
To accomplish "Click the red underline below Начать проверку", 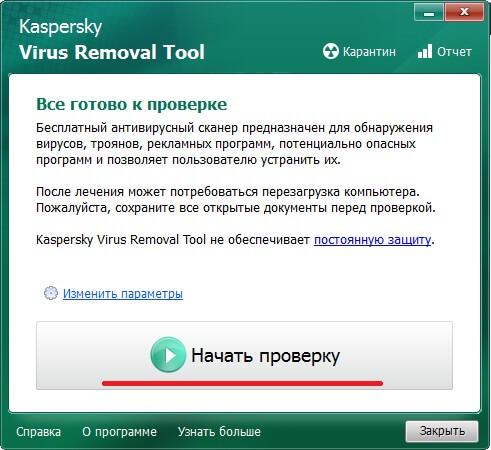I will pos(242,384).
